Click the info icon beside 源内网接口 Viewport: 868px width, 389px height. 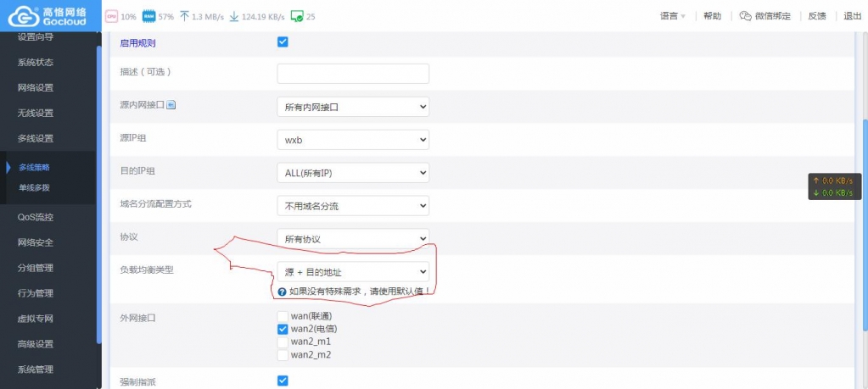point(171,104)
